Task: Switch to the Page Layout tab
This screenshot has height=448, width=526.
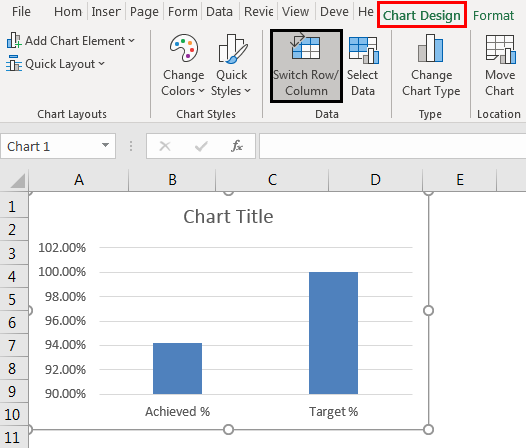Action: (x=144, y=12)
